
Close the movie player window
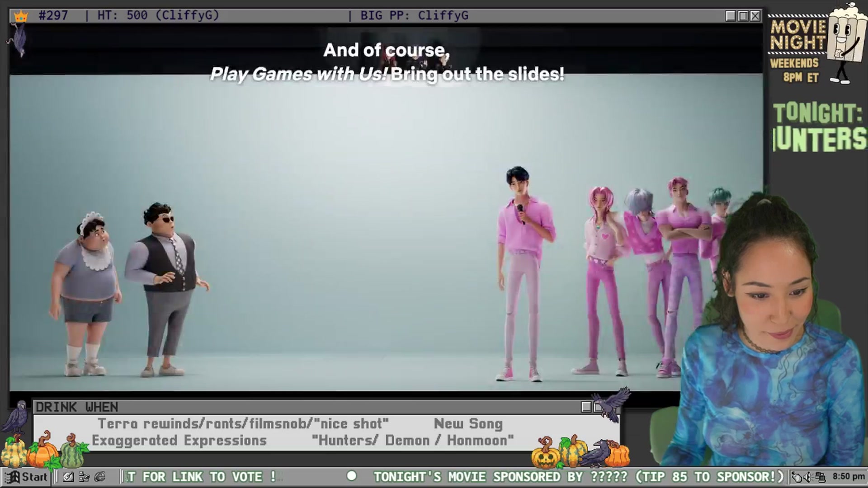(755, 16)
